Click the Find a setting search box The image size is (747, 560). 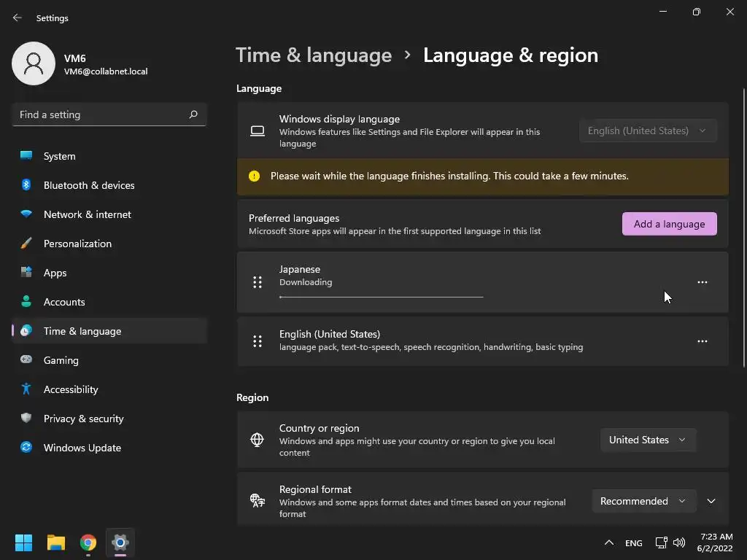(101, 114)
